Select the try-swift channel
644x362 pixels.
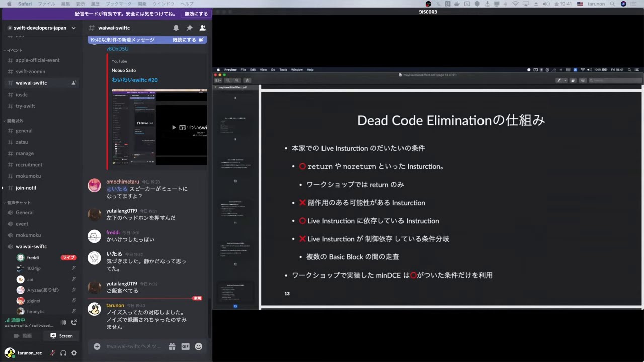25,106
